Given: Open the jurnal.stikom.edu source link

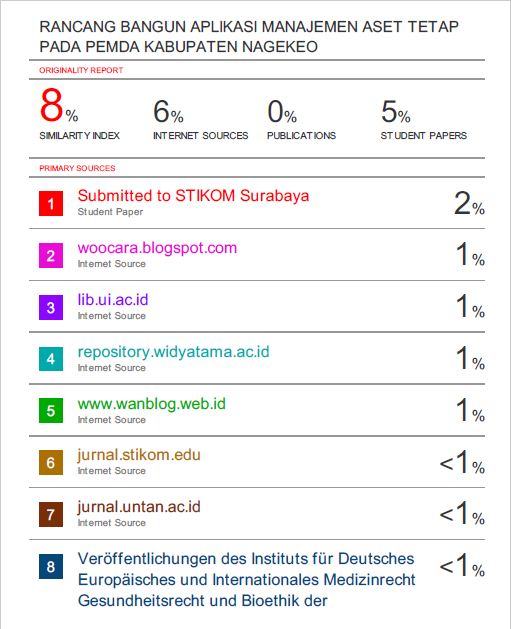Looking at the screenshot, I should pos(139,455).
